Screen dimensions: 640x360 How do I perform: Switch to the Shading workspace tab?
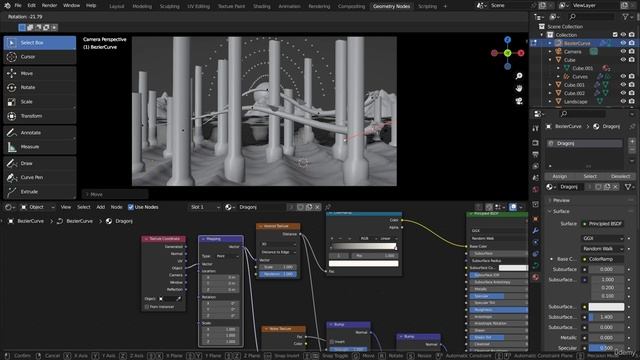coord(262,7)
